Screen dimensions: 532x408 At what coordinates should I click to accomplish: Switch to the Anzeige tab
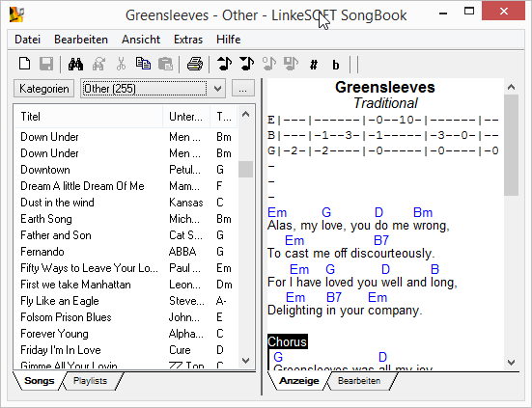(299, 381)
